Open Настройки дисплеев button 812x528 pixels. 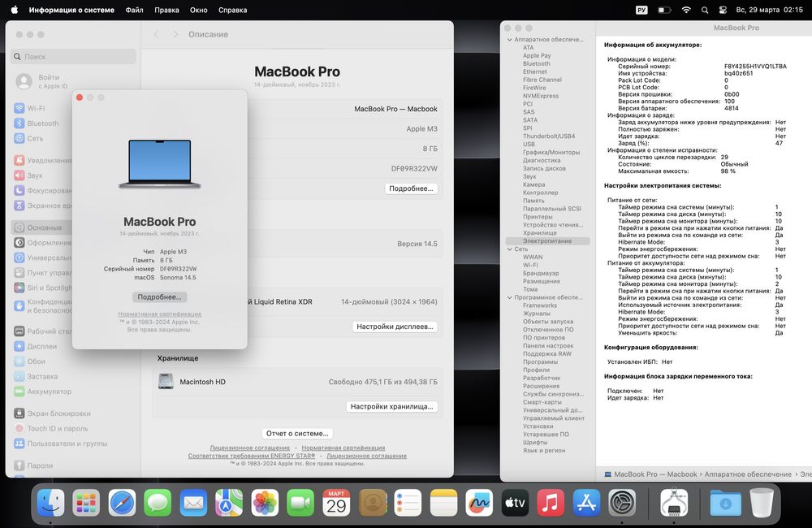tap(395, 327)
